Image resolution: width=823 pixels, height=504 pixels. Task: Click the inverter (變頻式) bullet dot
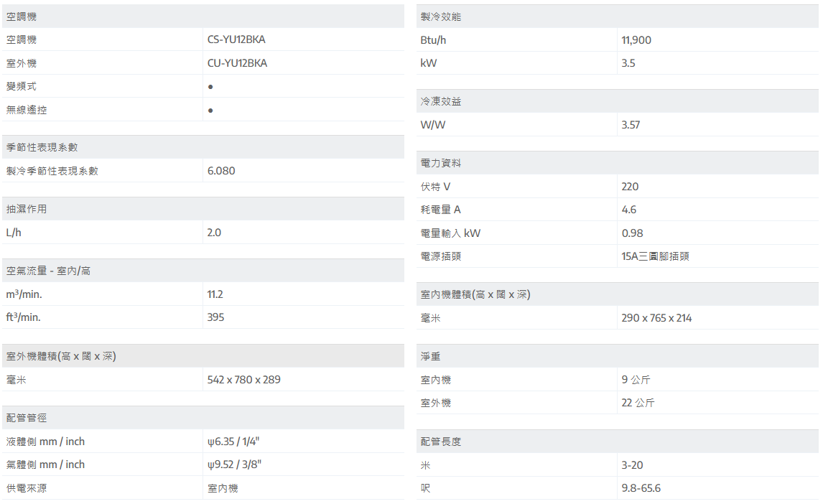coord(210,87)
